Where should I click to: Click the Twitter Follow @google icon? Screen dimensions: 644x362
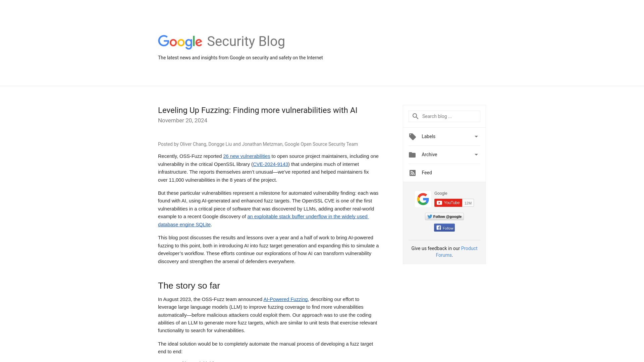coord(444,217)
